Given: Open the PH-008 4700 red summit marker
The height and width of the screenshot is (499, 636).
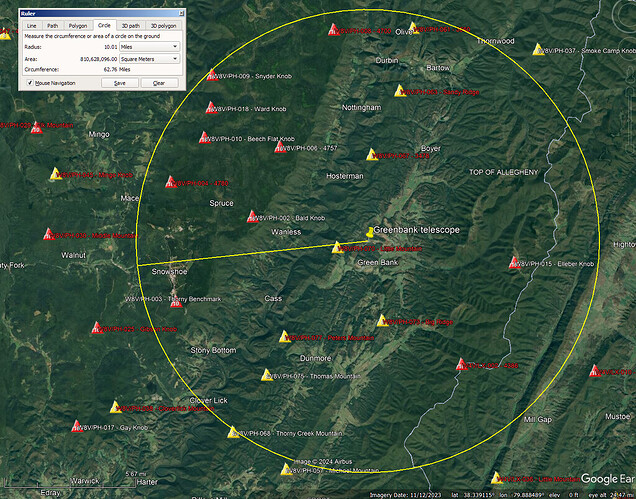Looking at the screenshot, I should 334,30.
